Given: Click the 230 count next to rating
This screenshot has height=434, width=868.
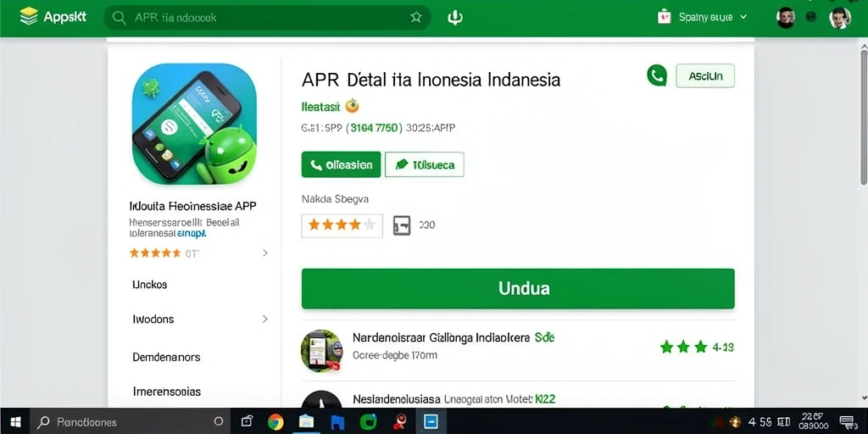Looking at the screenshot, I should click(427, 225).
